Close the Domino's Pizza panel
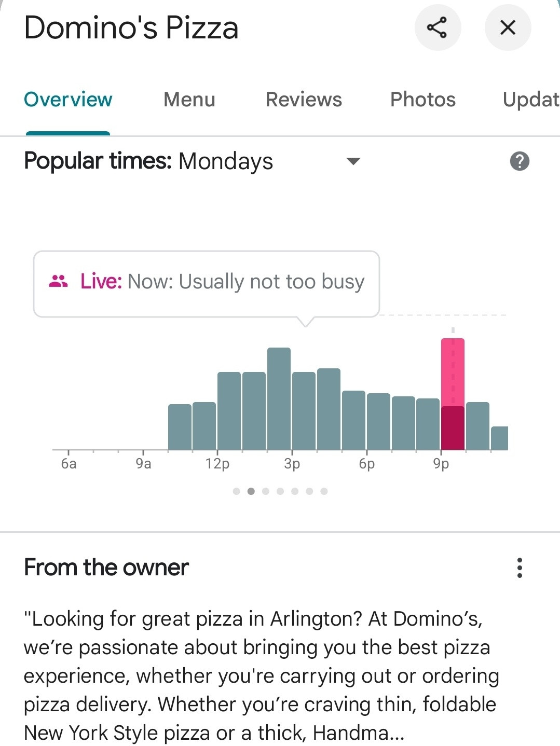The height and width of the screenshot is (746, 560). pyautogui.click(x=508, y=27)
